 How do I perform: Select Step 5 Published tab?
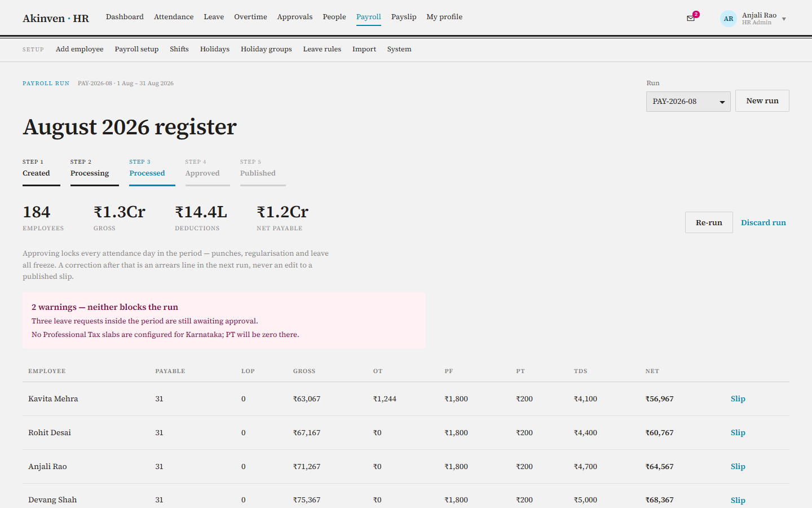coord(263,171)
